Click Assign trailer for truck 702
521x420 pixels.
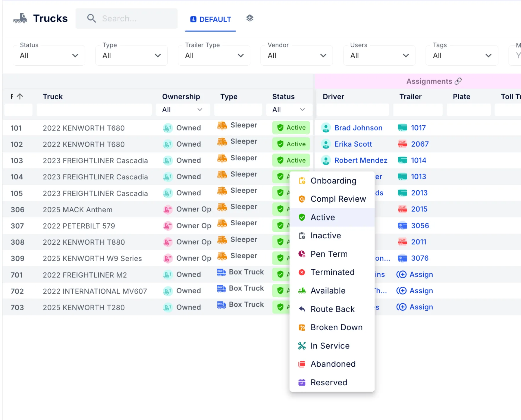tap(415, 291)
